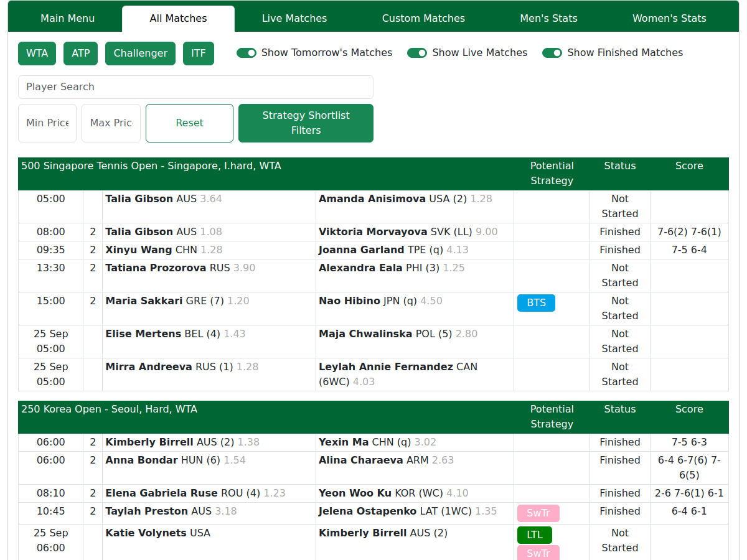Click the Challenger filter button
Screen dimensions: 747x560
(x=141, y=54)
